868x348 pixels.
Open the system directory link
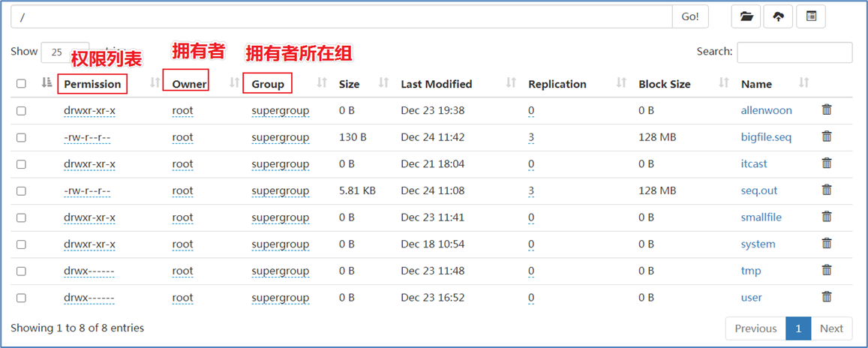tap(758, 244)
